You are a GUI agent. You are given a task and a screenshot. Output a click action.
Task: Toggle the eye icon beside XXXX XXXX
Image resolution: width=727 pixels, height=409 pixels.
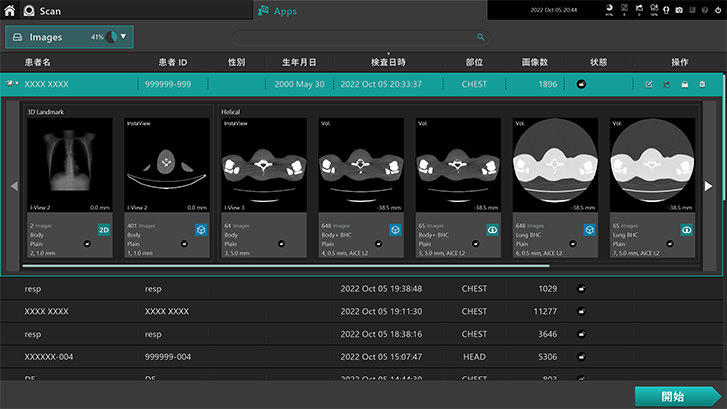pos(12,84)
